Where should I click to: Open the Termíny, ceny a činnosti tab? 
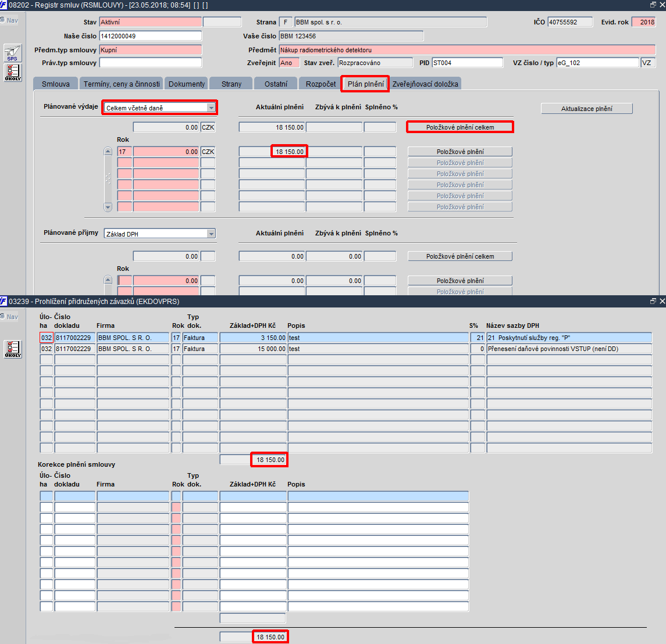(x=122, y=84)
